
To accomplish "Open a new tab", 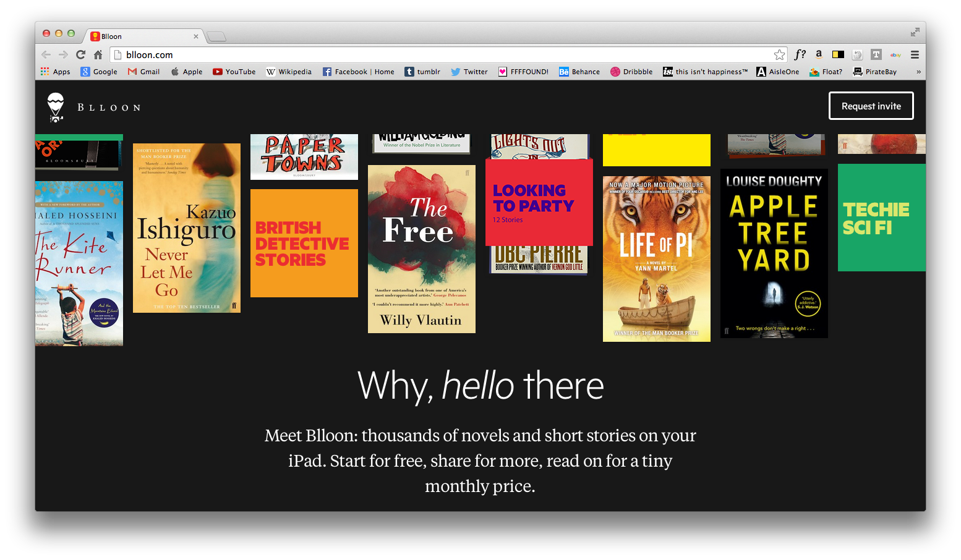I will pos(216,36).
